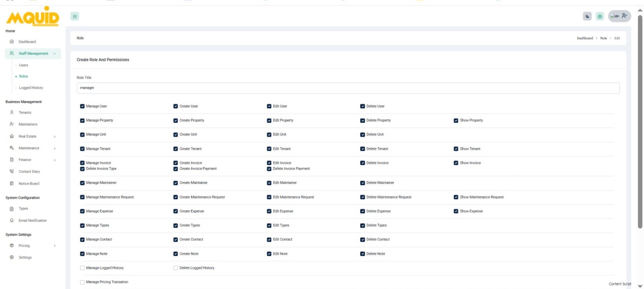Click the Email Notification bell icon
The width and height of the screenshot is (644, 289).
[12, 220]
